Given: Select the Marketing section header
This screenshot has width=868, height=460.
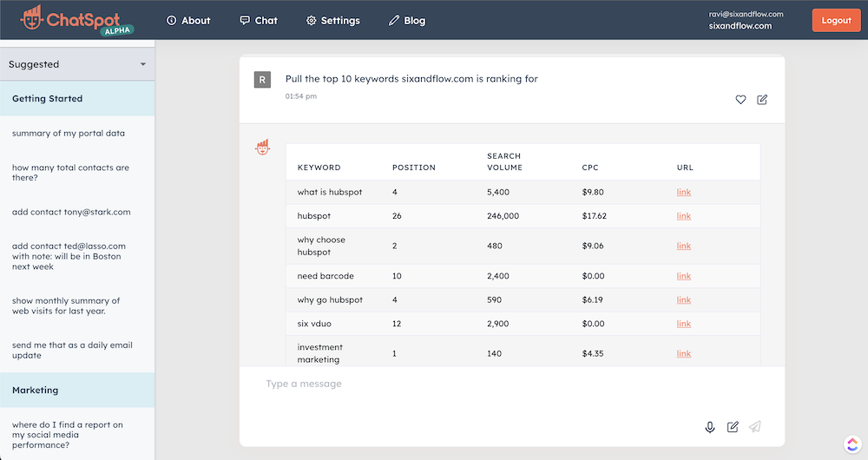Looking at the screenshot, I should (77, 391).
